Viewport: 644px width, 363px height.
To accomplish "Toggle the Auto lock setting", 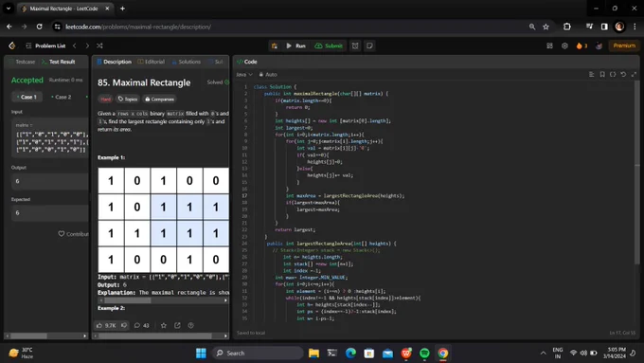I will [x=268, y=75].
